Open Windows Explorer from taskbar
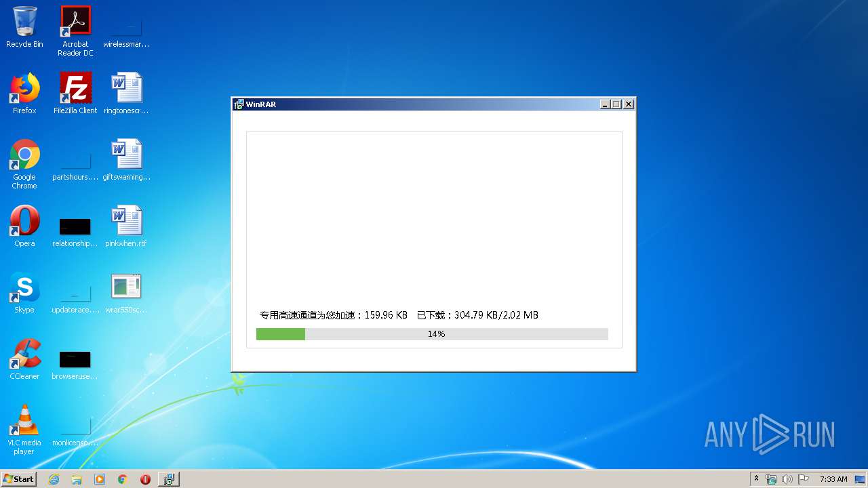This screenshot has height=488, width=868. tap(77, 479)
